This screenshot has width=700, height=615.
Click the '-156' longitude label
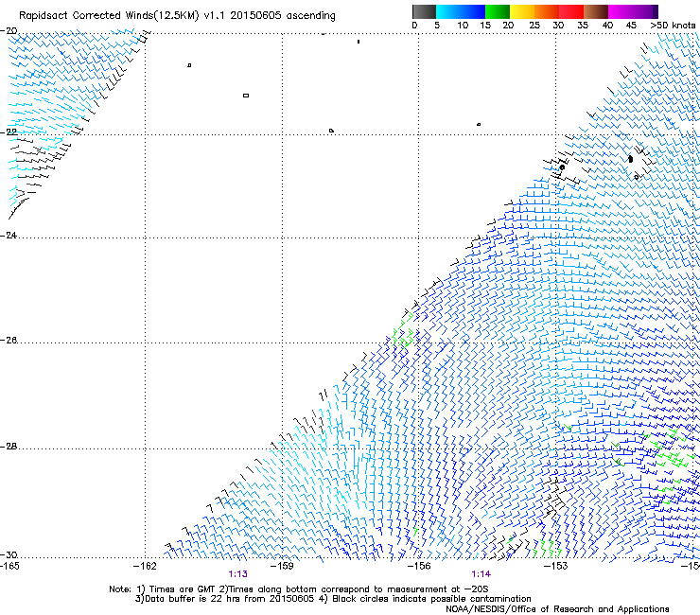419,566
